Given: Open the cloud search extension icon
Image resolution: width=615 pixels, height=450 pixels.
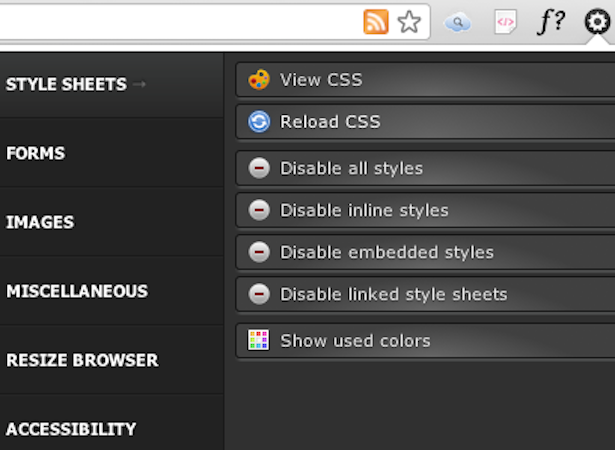Looking at the screenshot, I should (x=457, y=23).
